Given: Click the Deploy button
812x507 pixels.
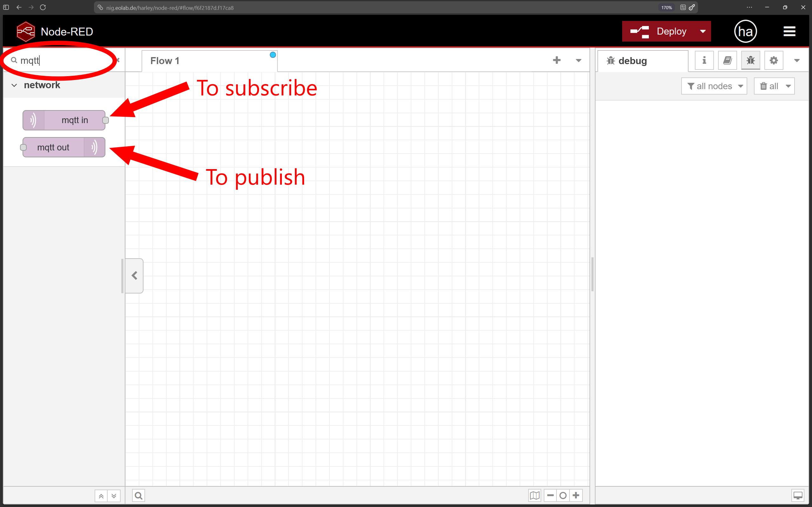Looking at the screenshot, I should coord(659,31).
